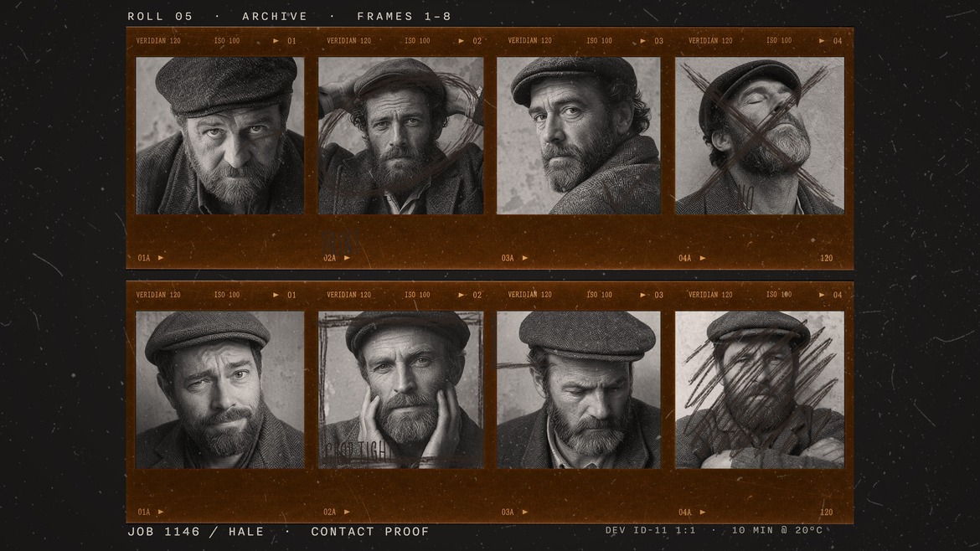The image size is (980, 551).
Task: Click the 'FRAMES 1-8' header text
Action: click(404, 16)
